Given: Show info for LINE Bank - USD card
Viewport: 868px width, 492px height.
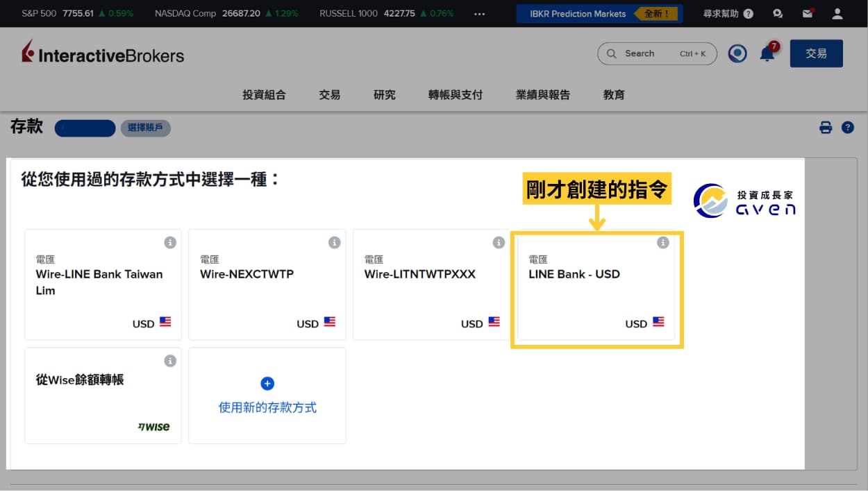Looking at the screenshot, I should 663,242.
